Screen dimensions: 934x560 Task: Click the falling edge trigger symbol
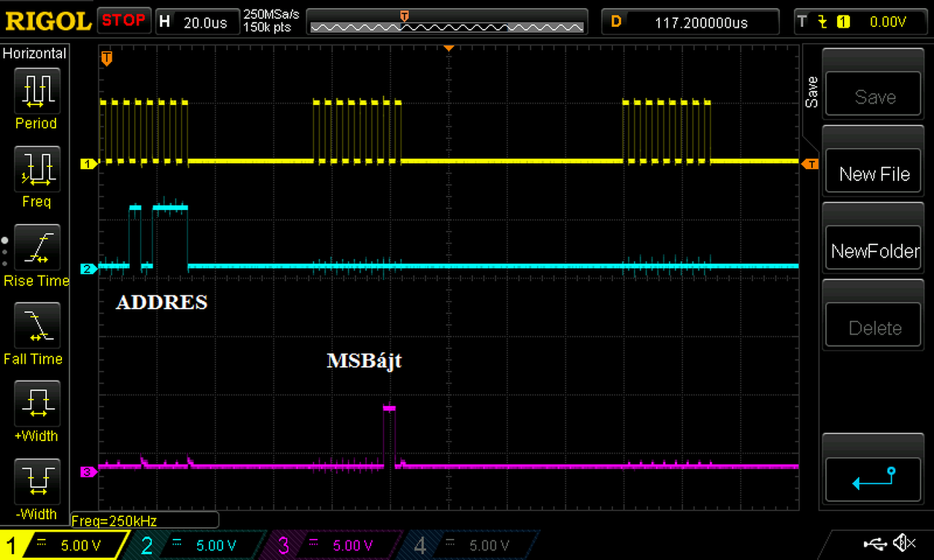tap(822, 22)
